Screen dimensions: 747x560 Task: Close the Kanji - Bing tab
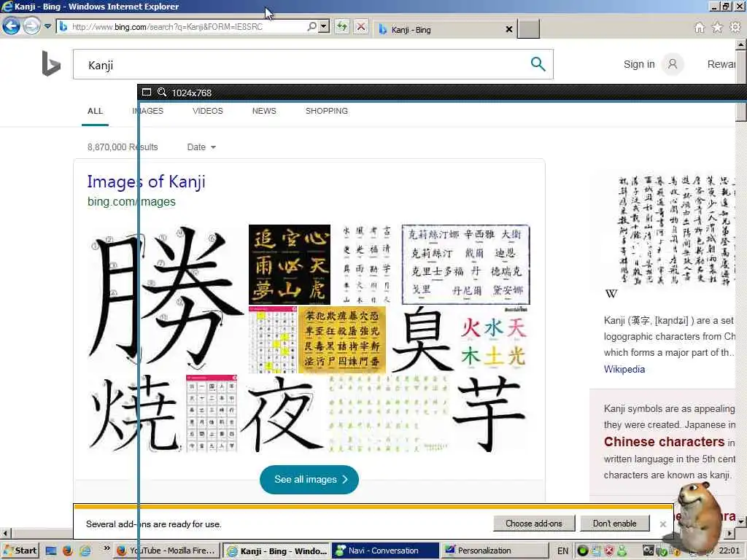point(508,29)
